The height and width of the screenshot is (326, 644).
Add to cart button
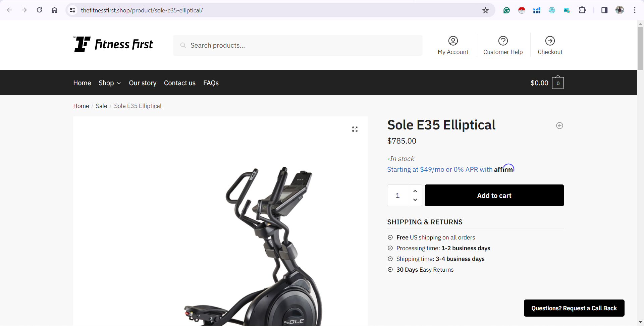click(494, 195)
